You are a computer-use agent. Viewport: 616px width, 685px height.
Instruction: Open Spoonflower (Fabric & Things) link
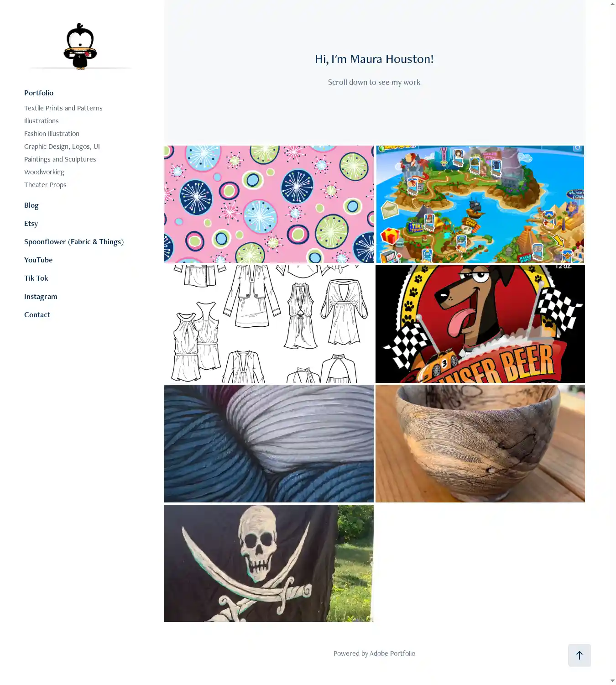click(74, 241)
